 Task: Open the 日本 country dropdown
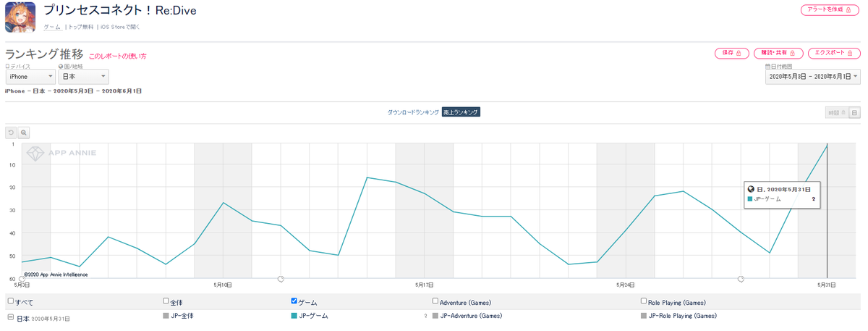[83, 77]
